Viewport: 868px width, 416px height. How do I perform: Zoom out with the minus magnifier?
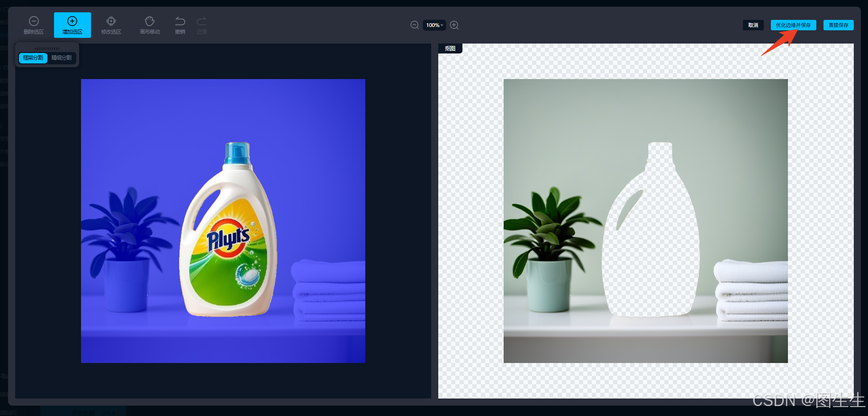[415, 25]
